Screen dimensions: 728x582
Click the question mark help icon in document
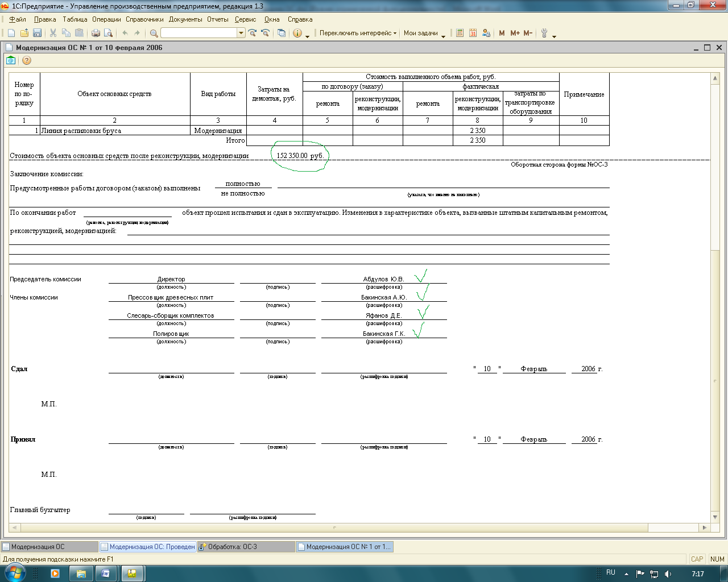[26, 60]
